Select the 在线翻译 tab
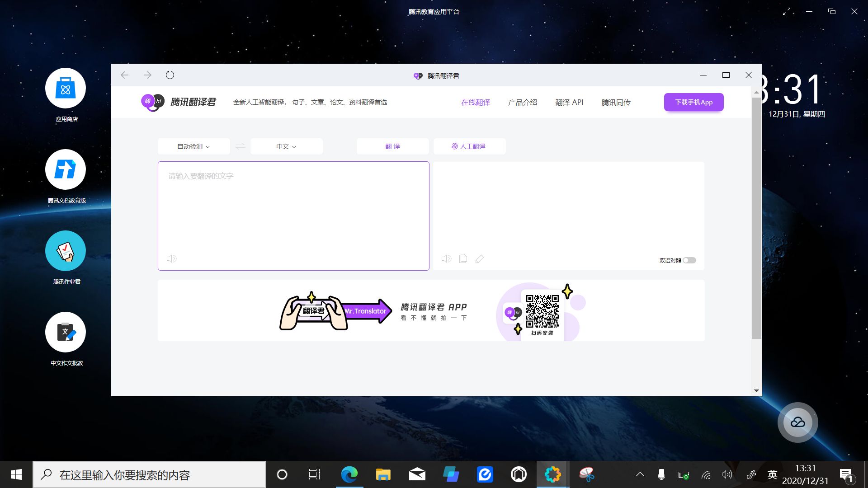The width and height of the screenshot is (868, 488). [476, 103]
